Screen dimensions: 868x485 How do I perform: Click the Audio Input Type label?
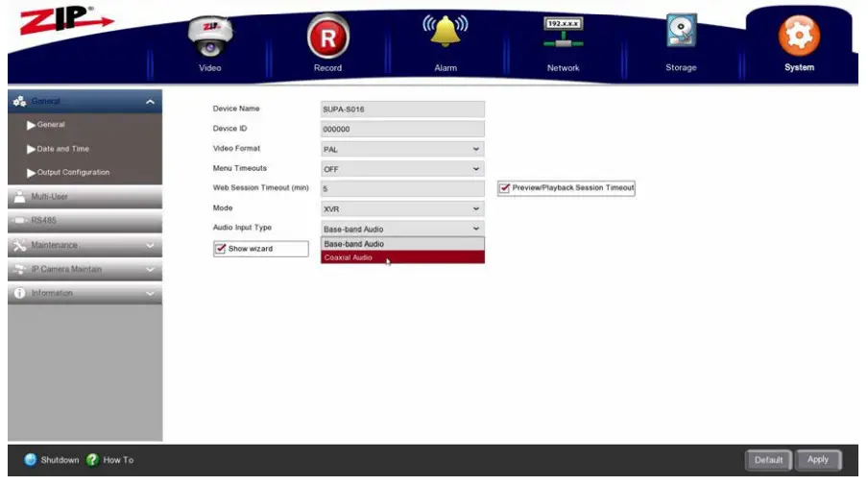(242, 228)
